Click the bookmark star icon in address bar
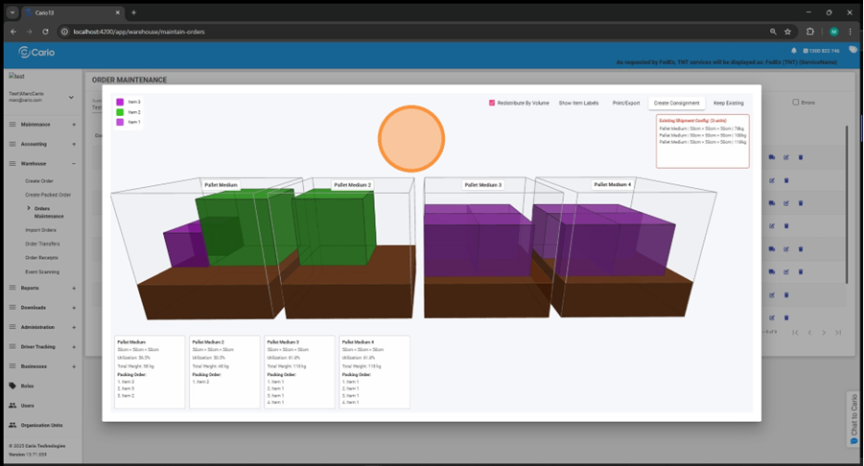 (788, 31)
